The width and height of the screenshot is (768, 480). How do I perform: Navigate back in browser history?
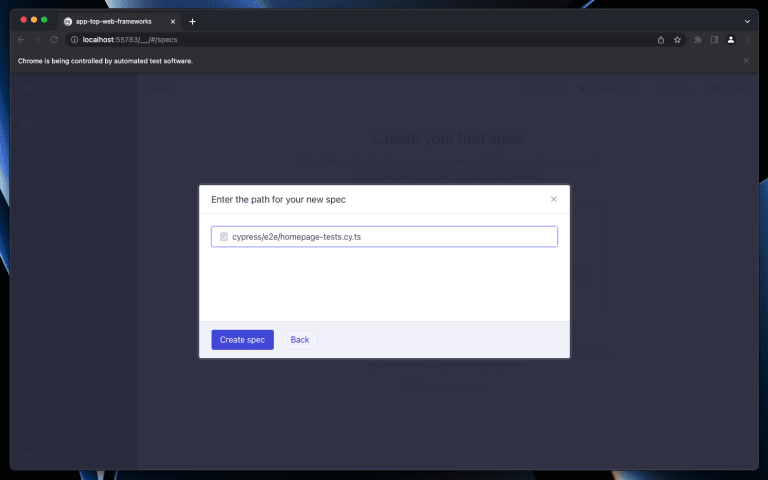coord(21,40)
